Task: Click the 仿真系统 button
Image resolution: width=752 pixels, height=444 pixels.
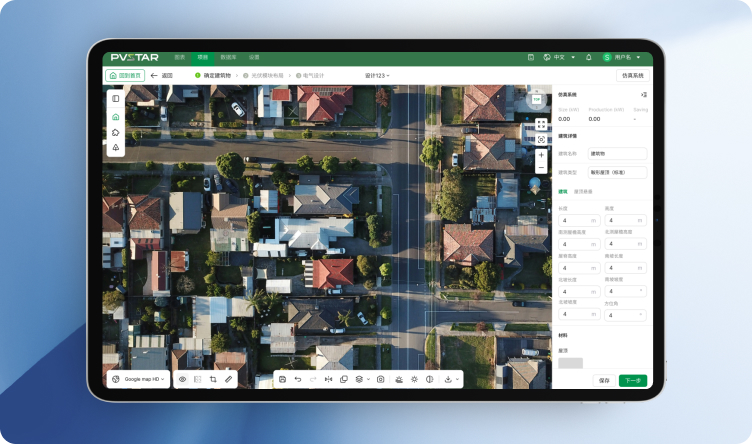Action: [632, 75]
